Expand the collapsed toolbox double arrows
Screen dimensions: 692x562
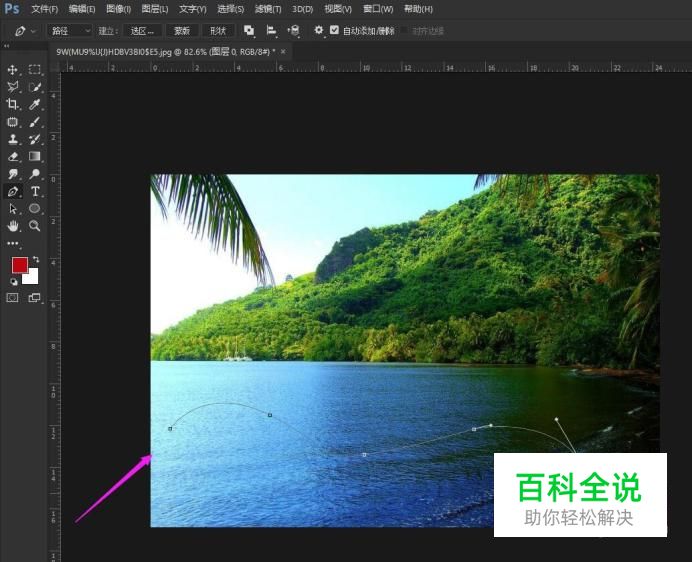tap(6, 45)
